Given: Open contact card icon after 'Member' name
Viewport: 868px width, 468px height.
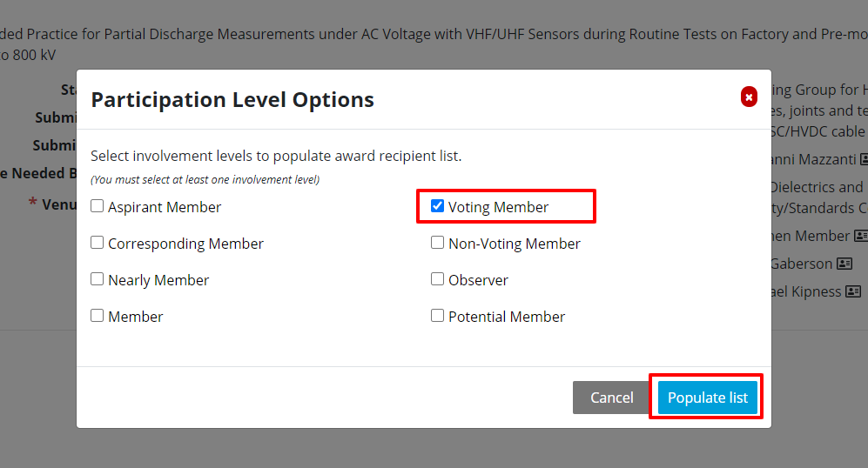Looking at the screenshot, I should 861,236.
